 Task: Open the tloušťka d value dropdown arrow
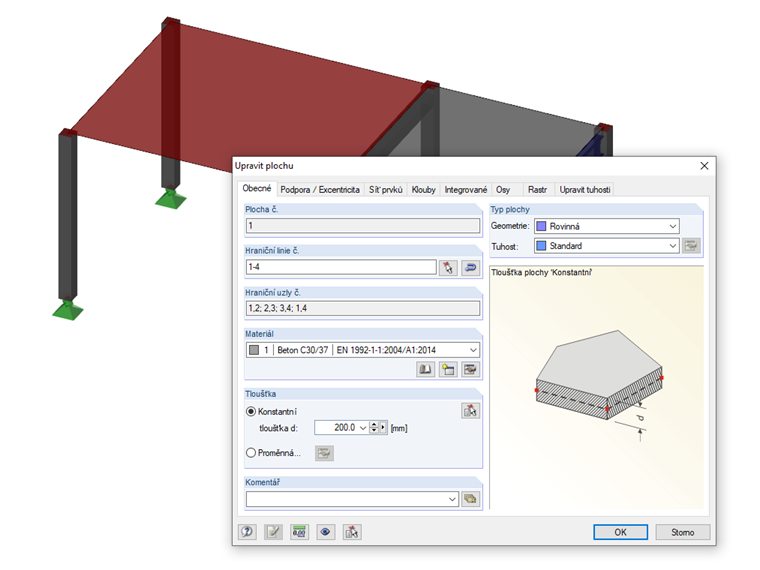363,428
